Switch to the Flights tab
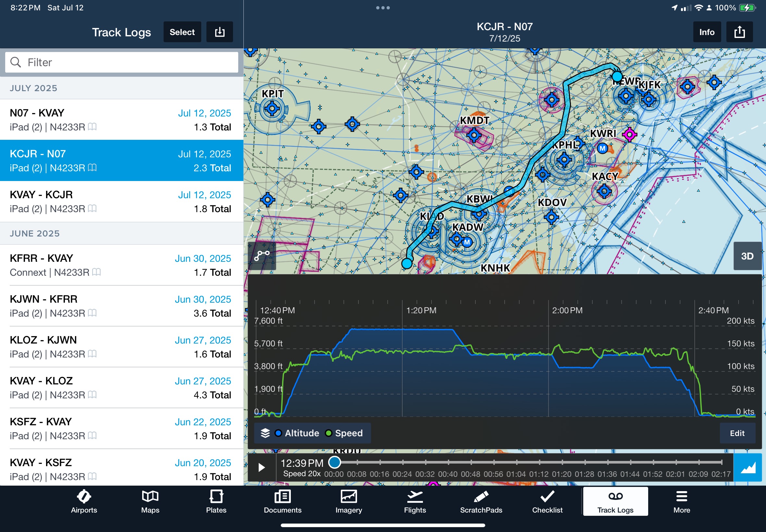 click(414, 501)
